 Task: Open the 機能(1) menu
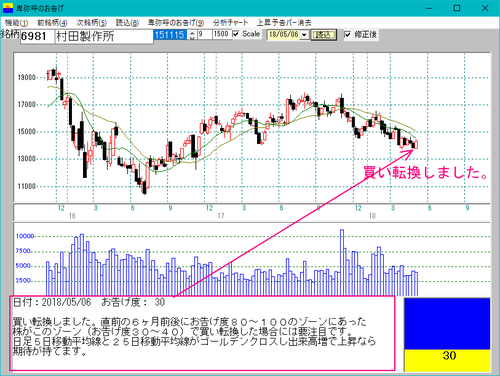pos(16,23)
